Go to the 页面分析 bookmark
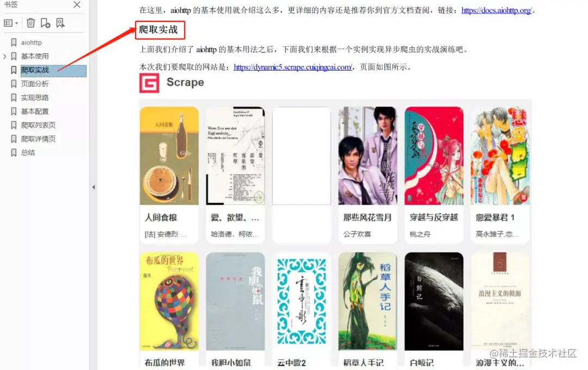Viewport: 588px width, 370px height. pyautogui.click(x=34, y=84)
